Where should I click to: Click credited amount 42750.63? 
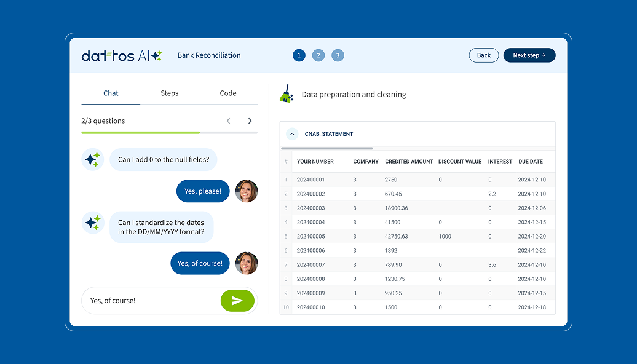[x=397, y=237]
